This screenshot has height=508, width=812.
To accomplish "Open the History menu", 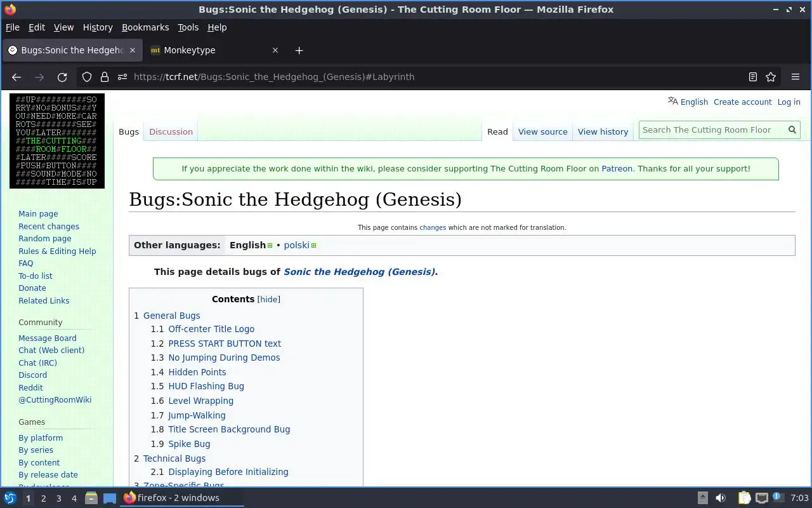I will 98,27.
